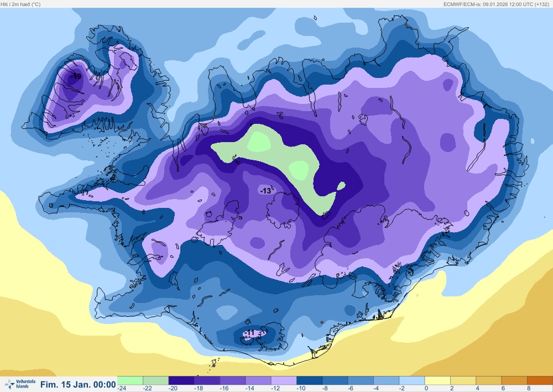
Task: Select the dark orange legend swatch above 8
Action: pos(540,380)
